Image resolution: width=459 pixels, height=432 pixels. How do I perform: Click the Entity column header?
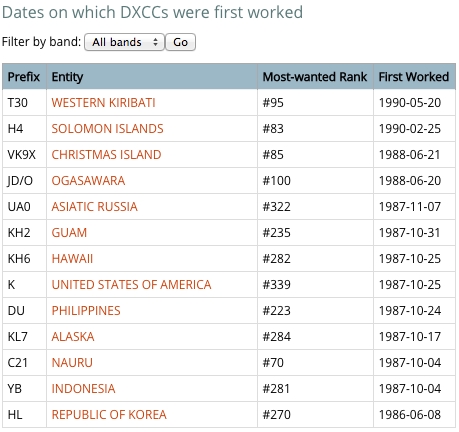[152, 77]
